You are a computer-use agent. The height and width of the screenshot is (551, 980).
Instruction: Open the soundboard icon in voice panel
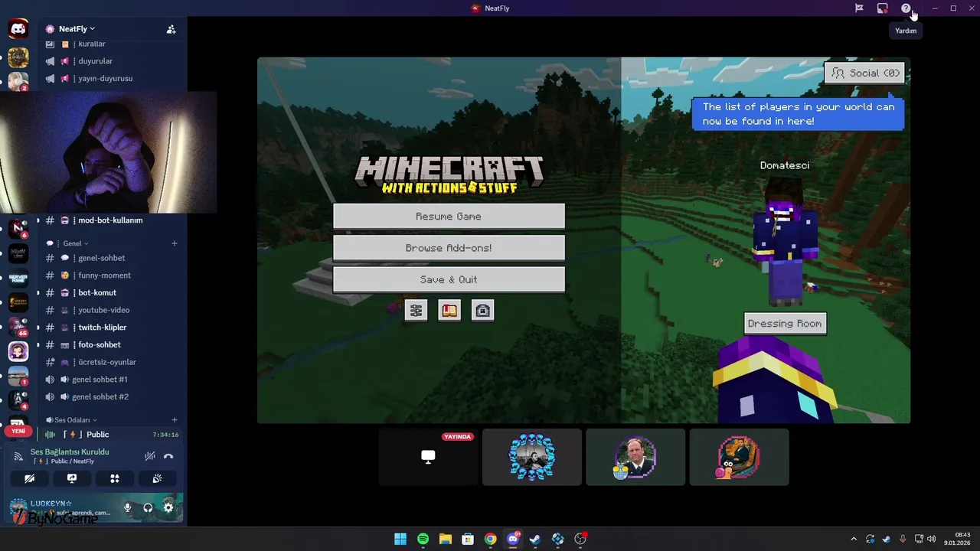click(x=157, y=478)
